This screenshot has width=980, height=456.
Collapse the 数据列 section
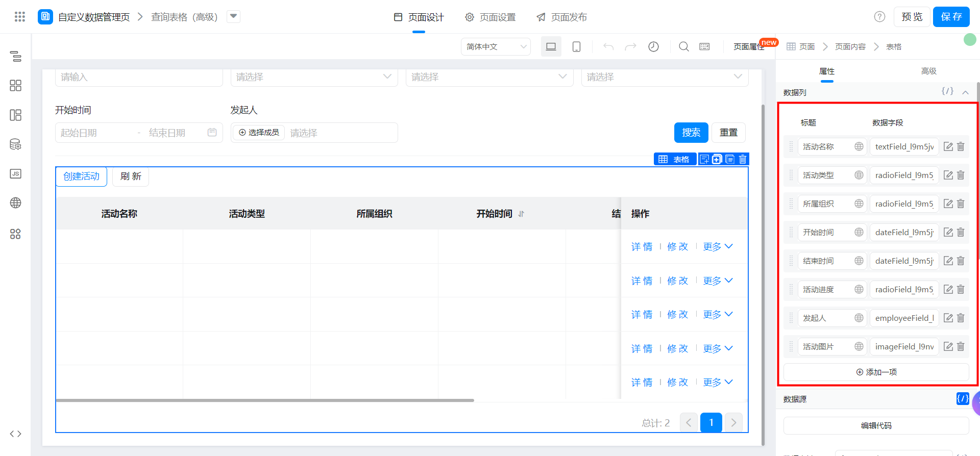pyautogui.click(x=965, y=92)
